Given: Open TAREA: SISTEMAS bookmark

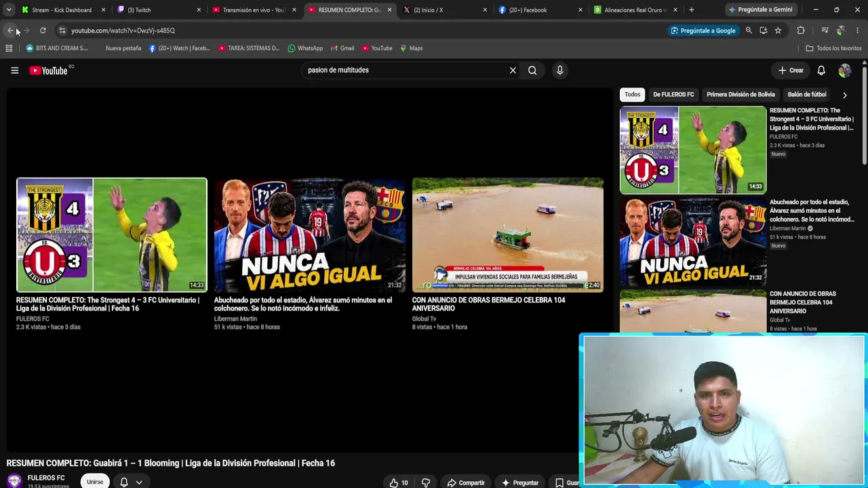Looking at the screenshot, I should point(249,48).
